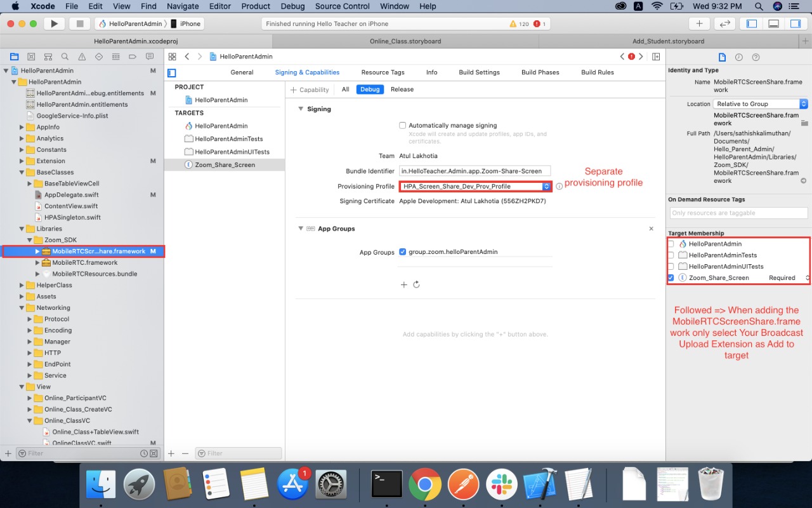Choose the iPhone run destination
The height and width of the screenshot is (508, 812).
[x=185, y=23]
